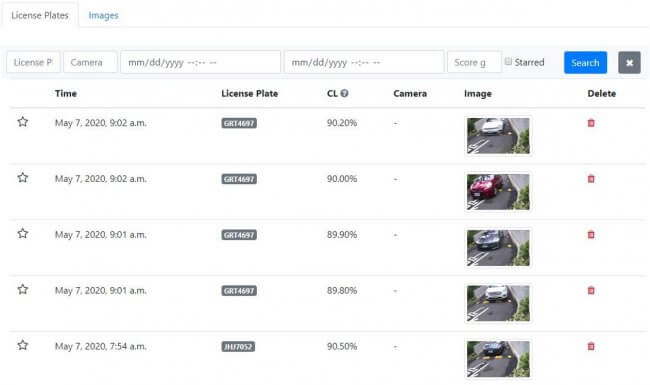Focus the Camera filter field
The image size is (650, 385).
pyautogui.click(x=90, y=62)
